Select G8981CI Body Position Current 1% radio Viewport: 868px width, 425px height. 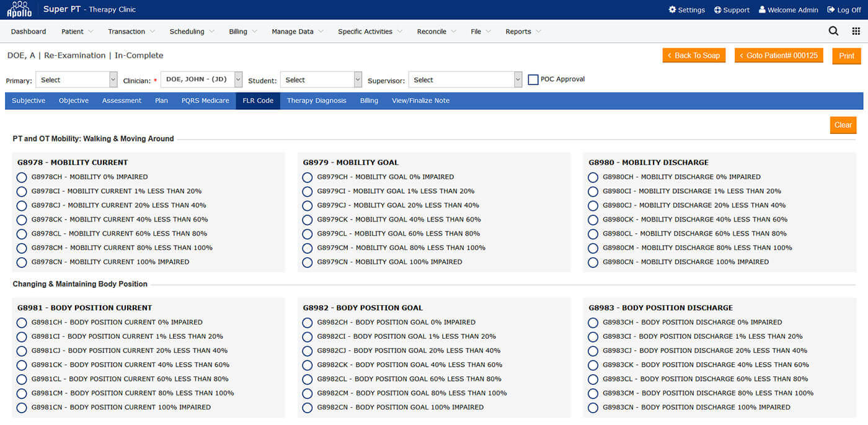tap(22, 337)
